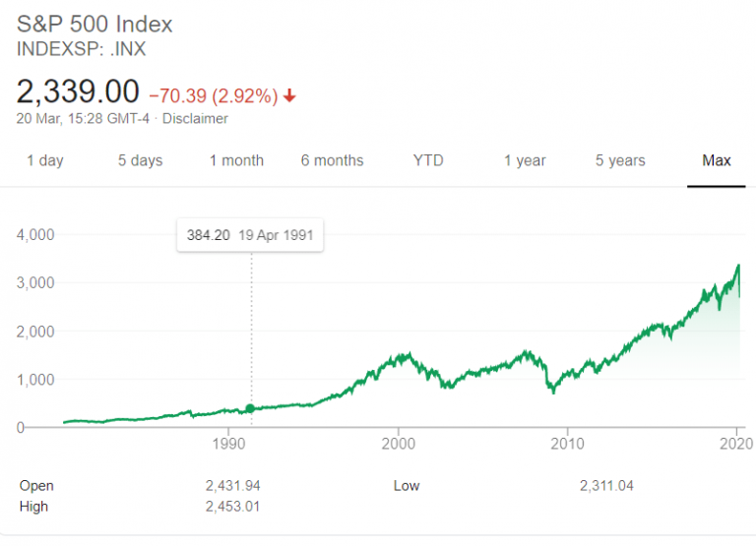756x546 pixels.
Task: Click the red down arrow icon
Action: click(x=290, y=96)
